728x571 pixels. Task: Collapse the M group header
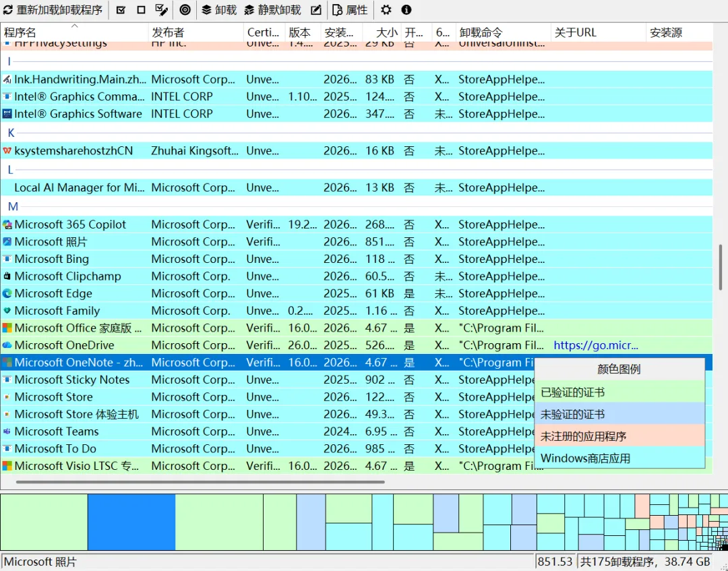pos(13,206)
